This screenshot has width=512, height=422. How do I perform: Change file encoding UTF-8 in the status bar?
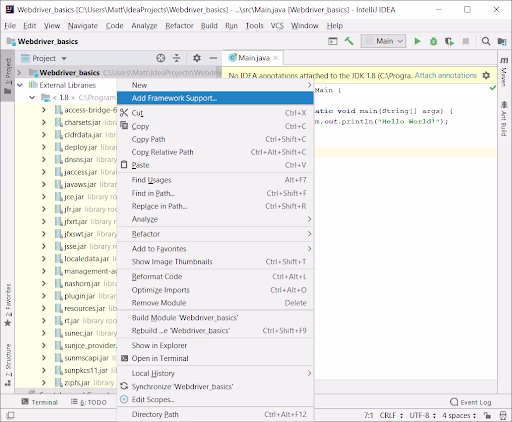coord(422,415)
